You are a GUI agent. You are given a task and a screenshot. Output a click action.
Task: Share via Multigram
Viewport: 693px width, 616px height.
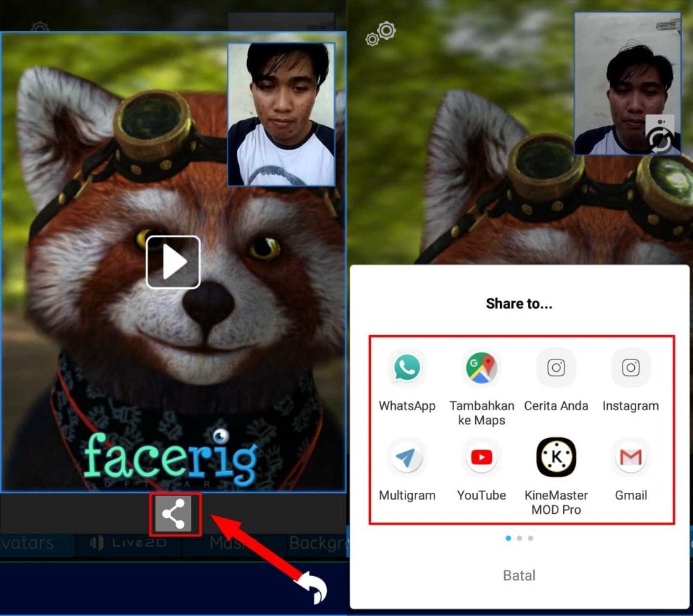coord(407,471)
